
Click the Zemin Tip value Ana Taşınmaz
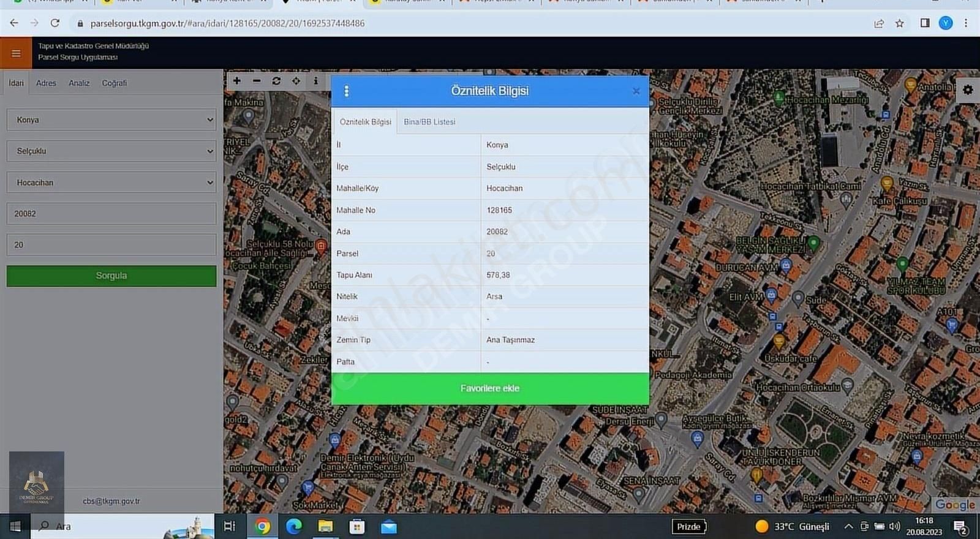[x=510, y=340]
